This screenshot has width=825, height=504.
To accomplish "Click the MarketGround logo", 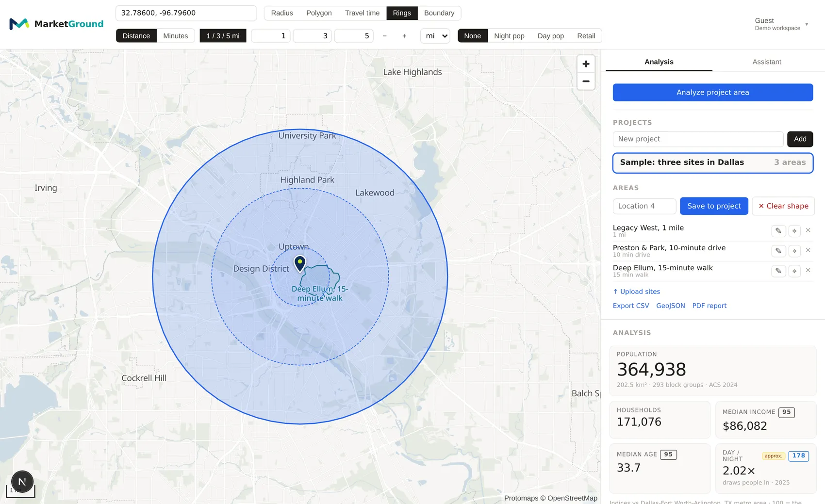I will [56, 24].
